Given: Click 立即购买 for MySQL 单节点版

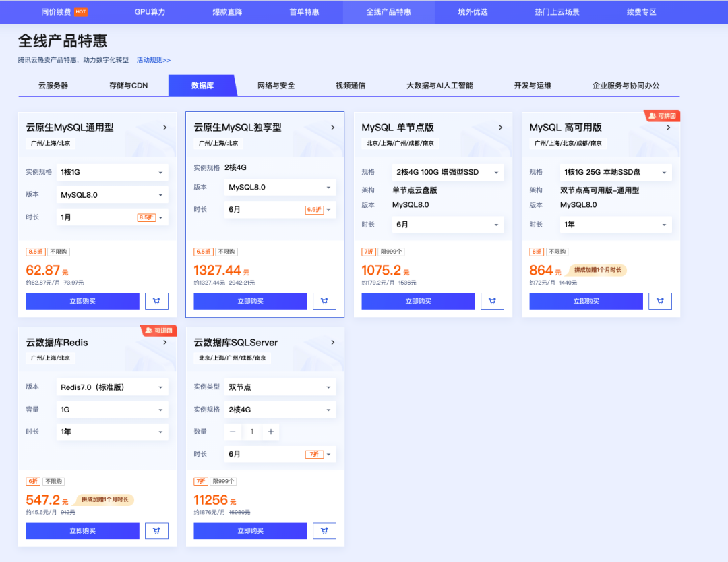Looking at the screenshot, I should tap(419, 301).
